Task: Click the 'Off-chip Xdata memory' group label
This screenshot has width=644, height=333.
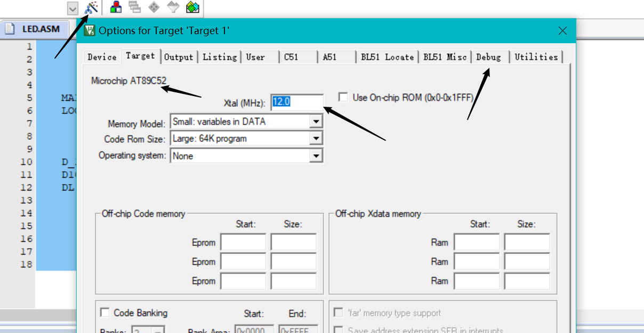Action: pyautogui.click(x=378, y=213)
